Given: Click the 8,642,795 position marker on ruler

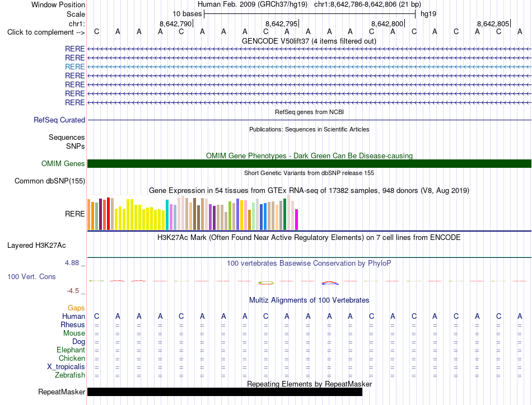Looking at the screenshot, I should (x=281, y=23).
